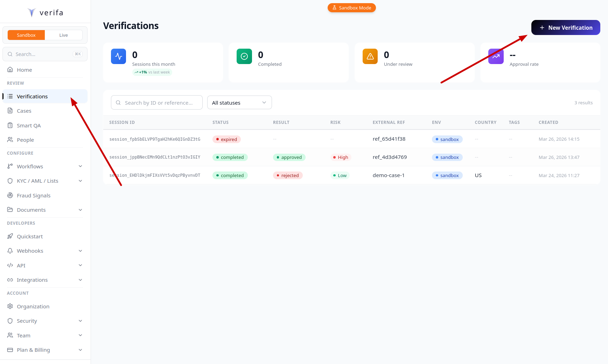Open KYC / AML / Lists settings
The width and height of the screenshot is (608, 364).
click(37, 181)
